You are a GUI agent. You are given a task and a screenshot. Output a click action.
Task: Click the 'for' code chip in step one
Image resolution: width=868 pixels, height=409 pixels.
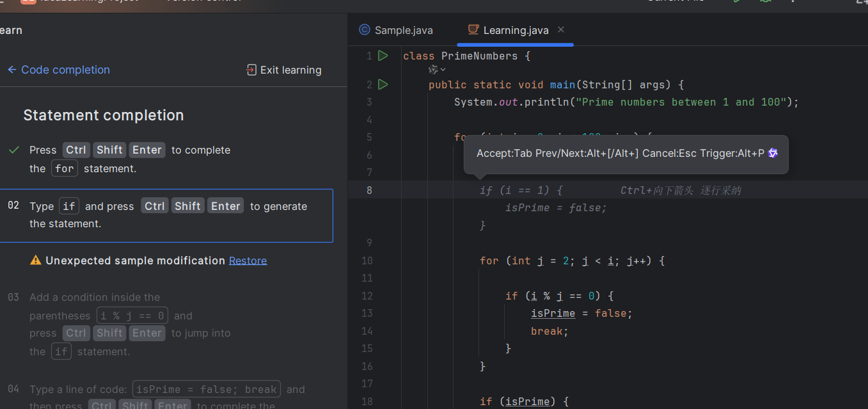[x=65, y=168]
